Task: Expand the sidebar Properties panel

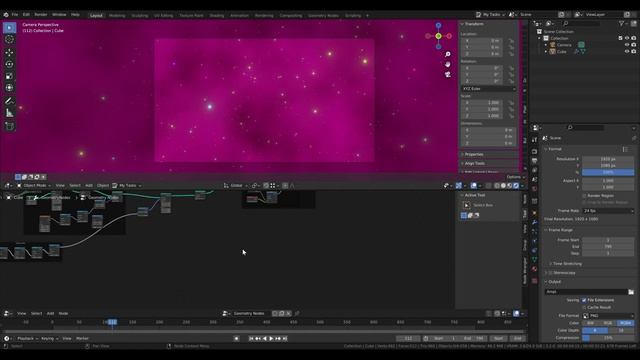Action: pyautogui.click(x=473, y=154)
